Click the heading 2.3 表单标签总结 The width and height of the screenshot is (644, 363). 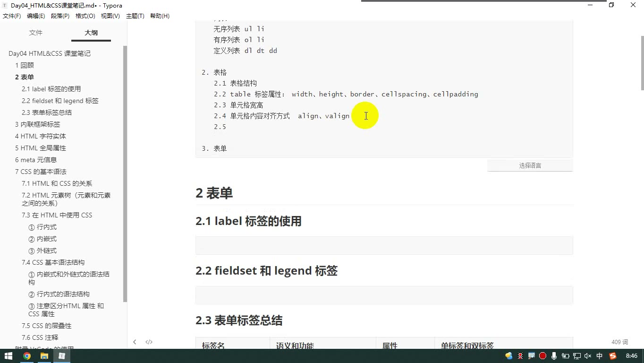[x=239, y=320]
